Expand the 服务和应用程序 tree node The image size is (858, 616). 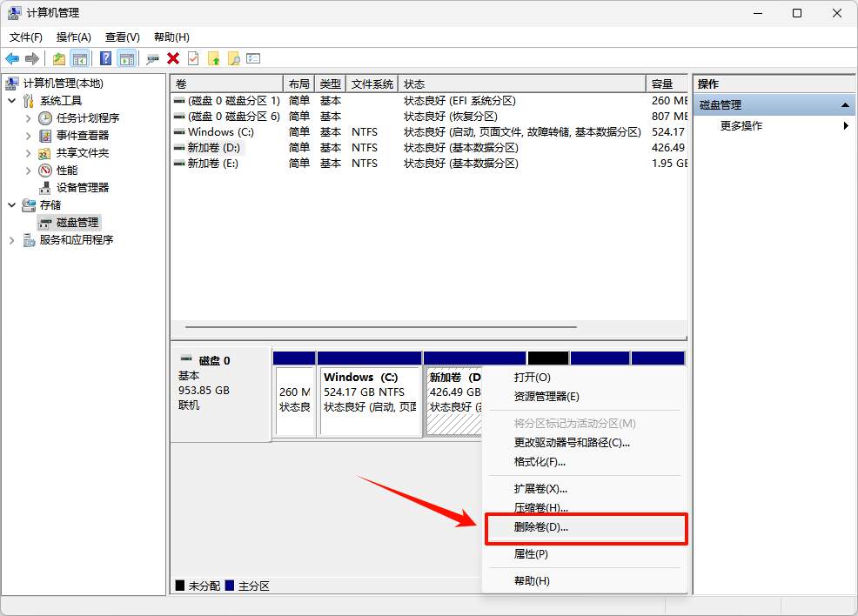[11, 240]
